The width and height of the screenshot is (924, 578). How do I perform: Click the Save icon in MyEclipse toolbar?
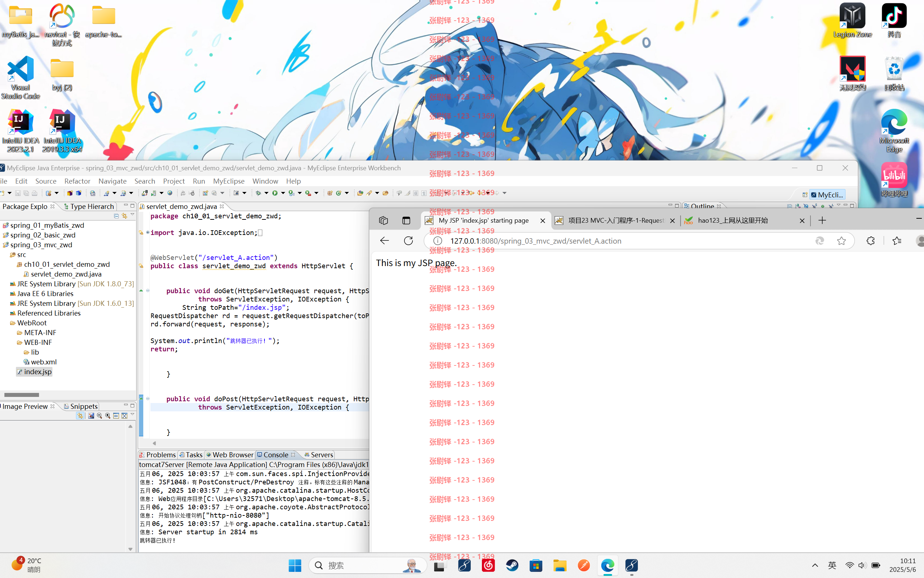(x=18, y=193)
